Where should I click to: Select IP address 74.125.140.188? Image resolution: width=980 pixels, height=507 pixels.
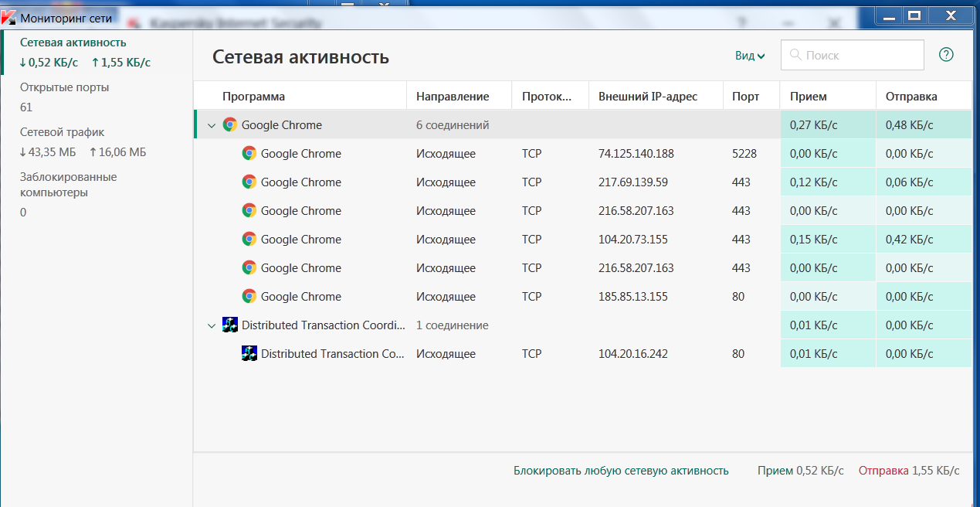tap(636, 154)
